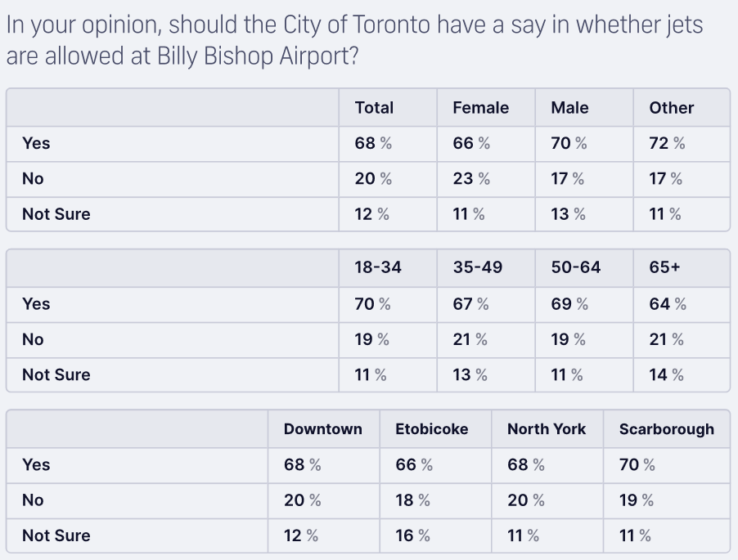Viewport: 738px width, 560px height.
Task: Click the Scarborough column header
Action: click(666, 429)
